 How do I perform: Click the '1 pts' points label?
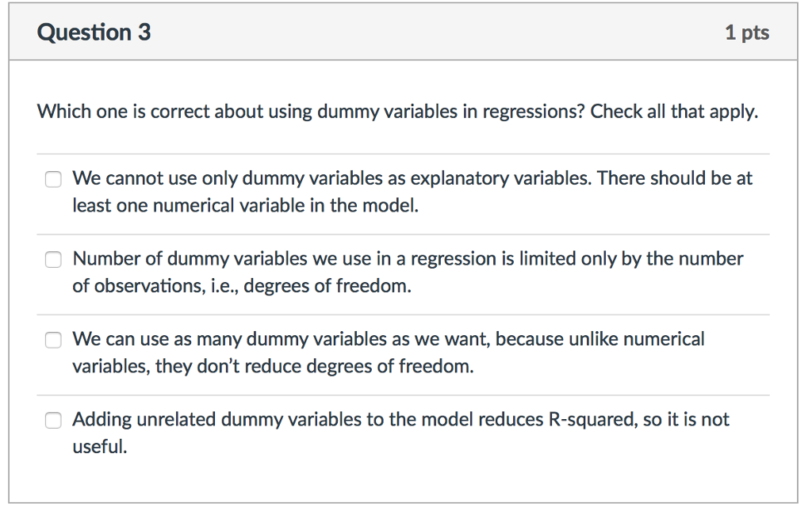(747, 32)
